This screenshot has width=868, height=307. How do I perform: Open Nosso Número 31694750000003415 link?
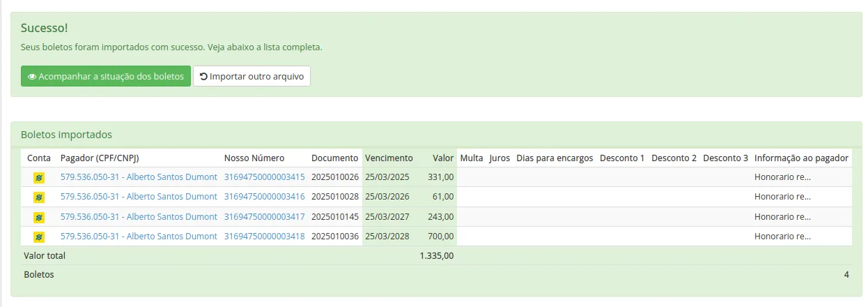(264, 177)
